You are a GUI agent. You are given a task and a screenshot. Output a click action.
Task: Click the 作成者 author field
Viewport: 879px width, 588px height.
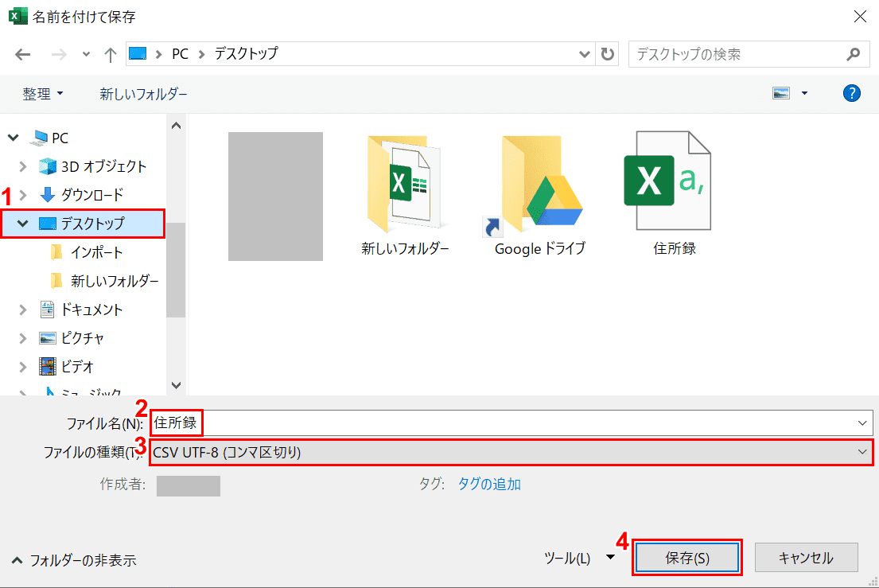pyautogui.click(x=189, y=486)
